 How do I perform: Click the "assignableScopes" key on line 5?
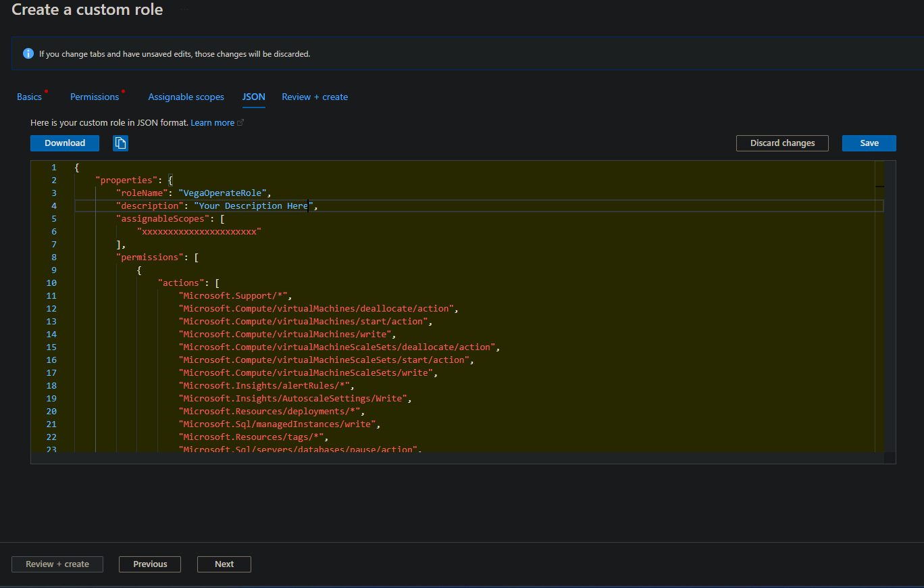tap(163, 218)
